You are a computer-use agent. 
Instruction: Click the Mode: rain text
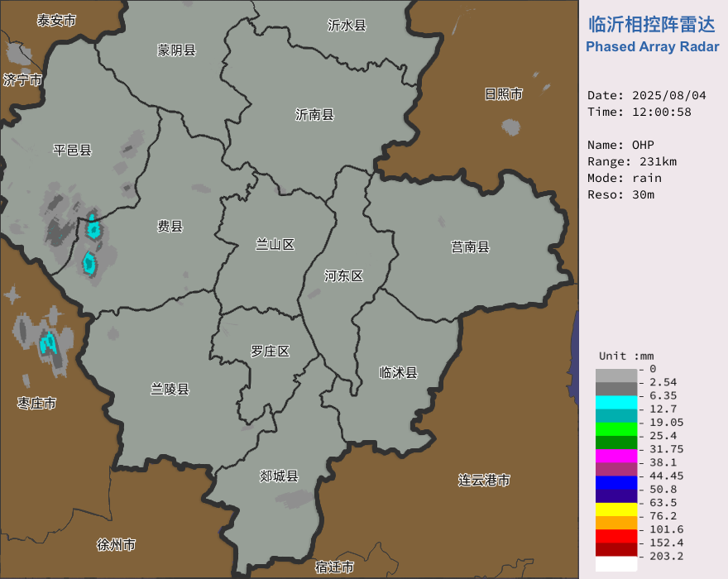click(625, 179)
